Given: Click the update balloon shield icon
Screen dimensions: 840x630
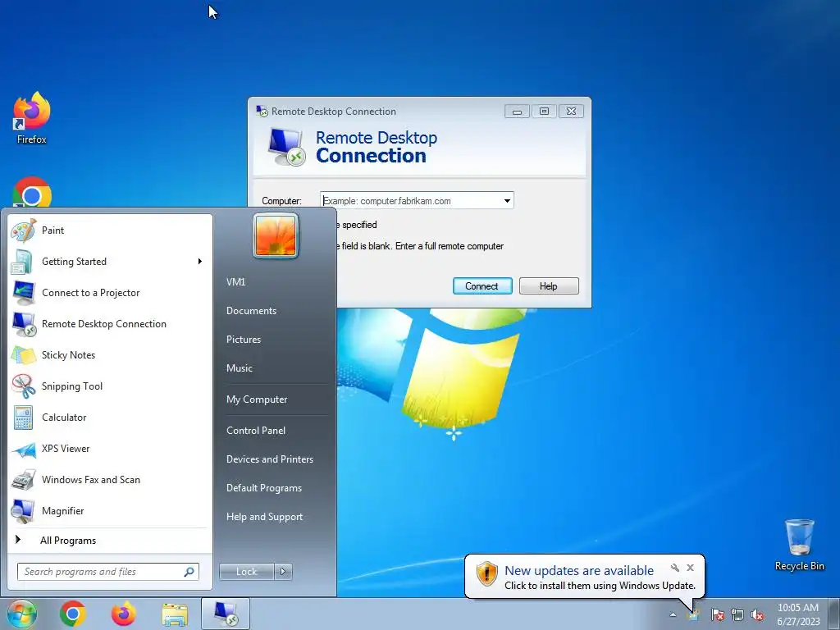Looking at the screenshot, I should pos(486,574).
